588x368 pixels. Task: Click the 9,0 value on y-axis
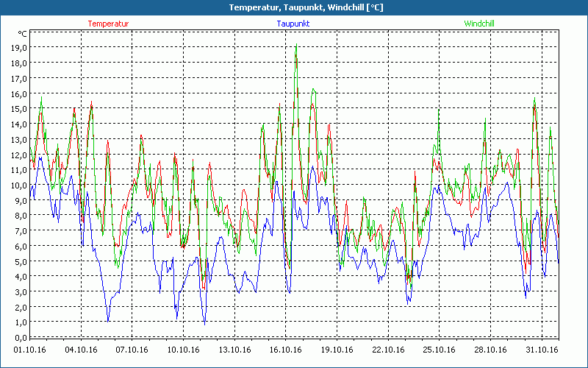point(21,200)
